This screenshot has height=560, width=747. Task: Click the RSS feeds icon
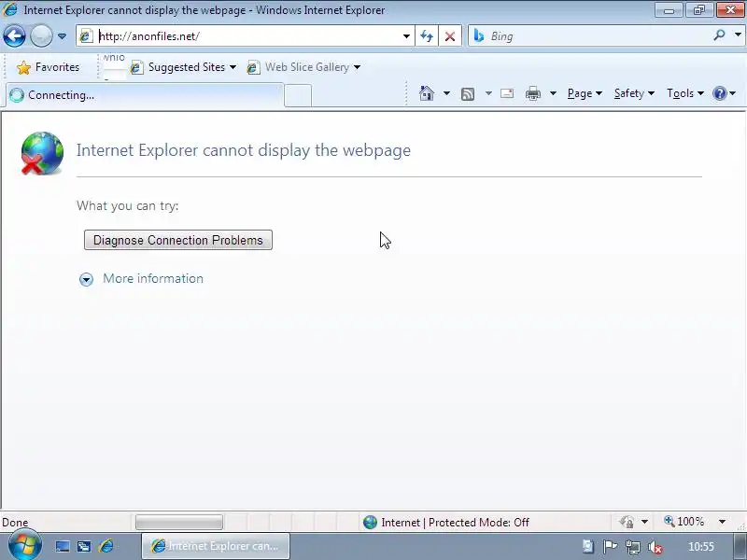(468, 94)
